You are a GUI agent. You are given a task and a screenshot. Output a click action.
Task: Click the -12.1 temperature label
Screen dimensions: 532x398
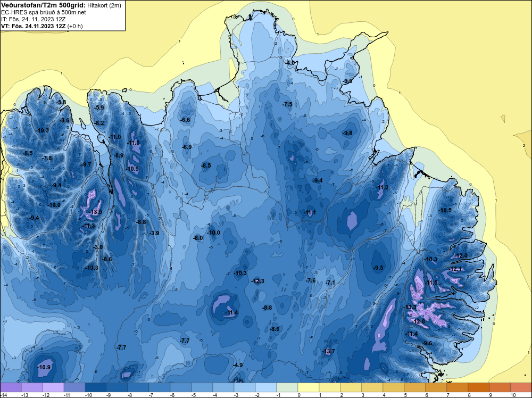click(x=456, y=269)
